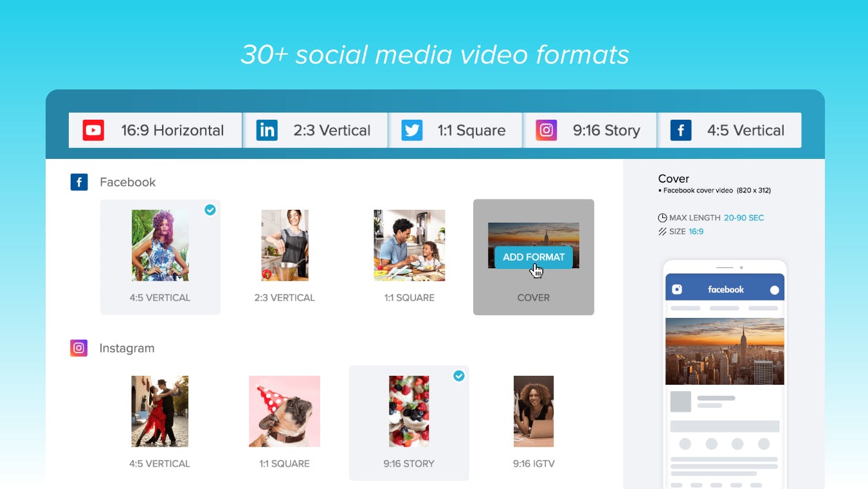The image size is (868, 489).
Task: Click the Facebook cover video (820 x 312) text
Action: click(x=717, y=190)
